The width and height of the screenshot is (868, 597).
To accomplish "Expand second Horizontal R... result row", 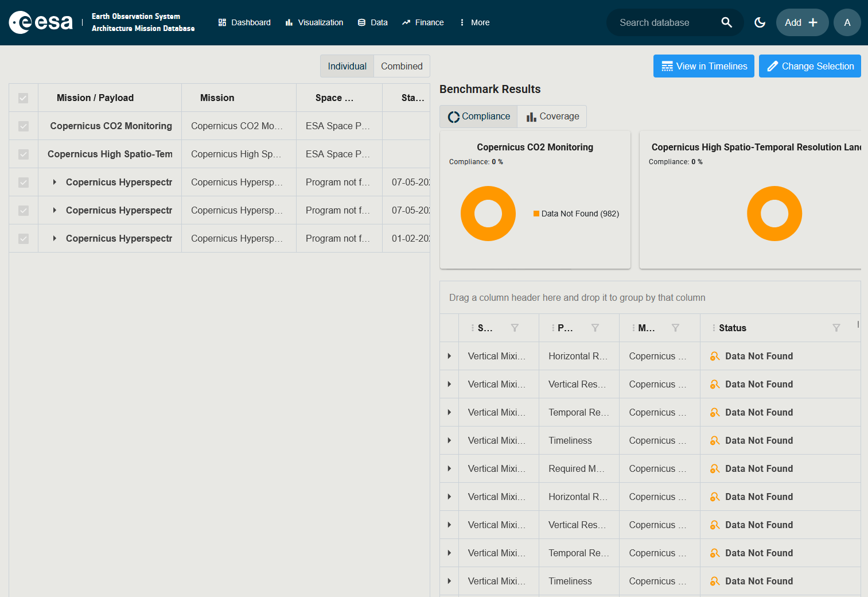I will click(x=449, y=497).
